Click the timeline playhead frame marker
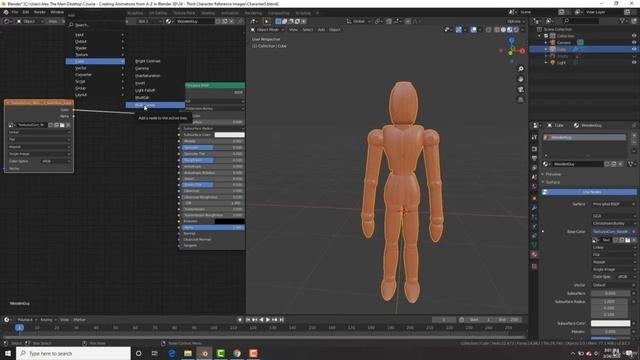This screenshot has height=360, width=640. pyautogui.click(x=19, y=327)
